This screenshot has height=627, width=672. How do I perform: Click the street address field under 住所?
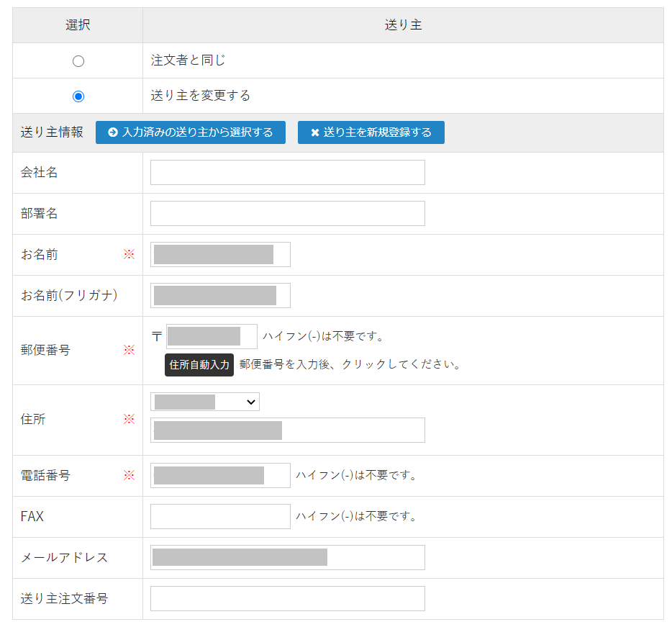coord(287,430)
